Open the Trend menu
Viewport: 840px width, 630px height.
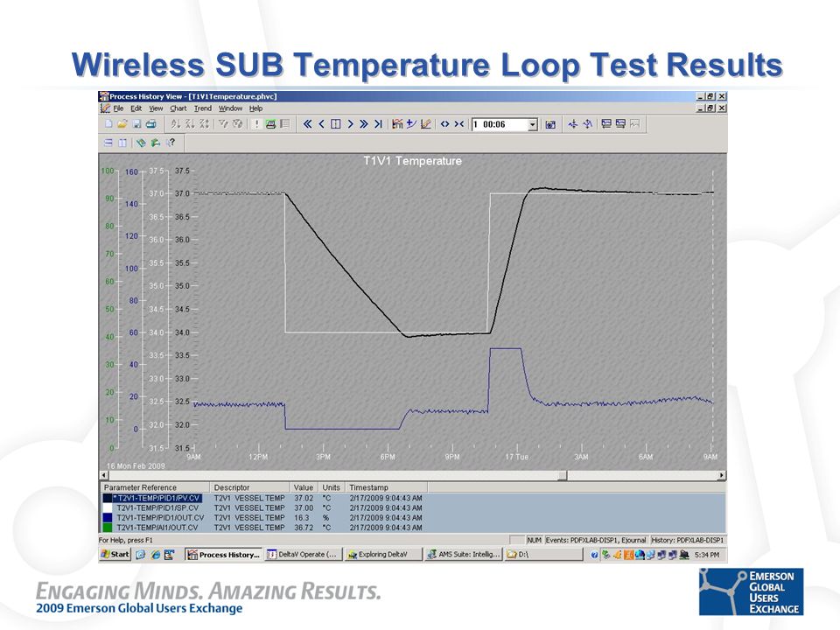202,108
